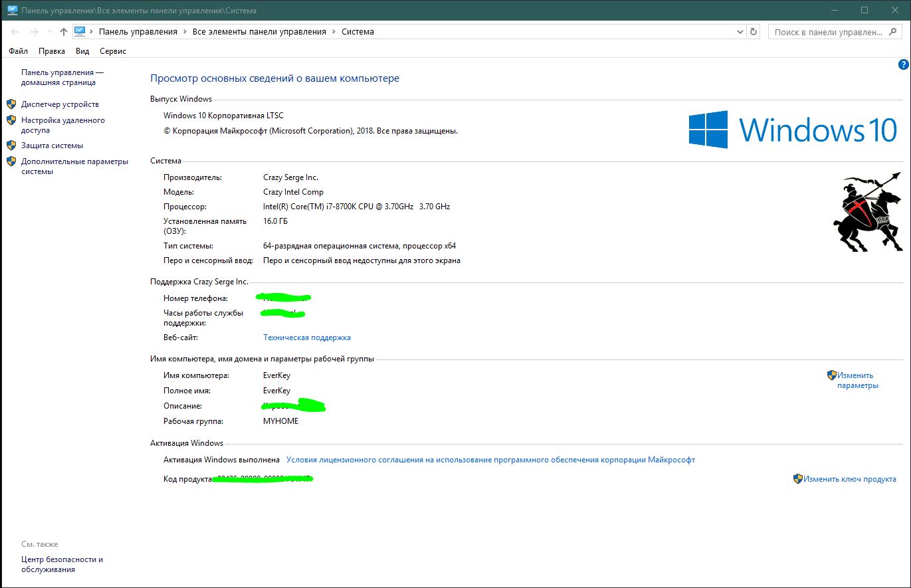
Task: Click the Crazy Serge Inc. manufacturer value
Action: (x=290, y=177)
